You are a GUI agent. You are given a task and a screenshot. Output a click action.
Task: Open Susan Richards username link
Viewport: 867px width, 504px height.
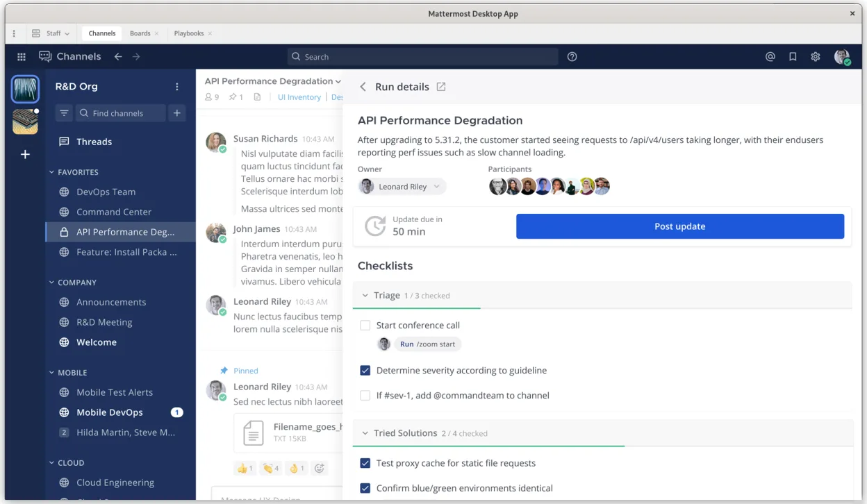tap(265, 139)
